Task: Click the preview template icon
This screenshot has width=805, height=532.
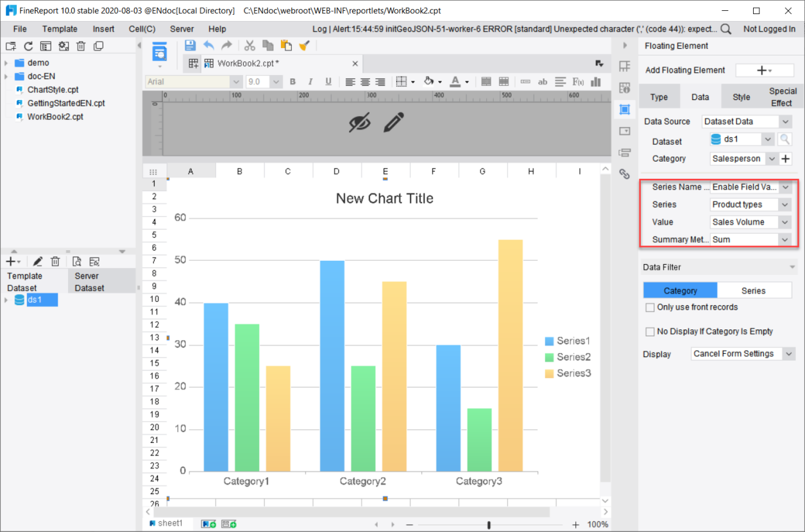Action: point(159,53)
